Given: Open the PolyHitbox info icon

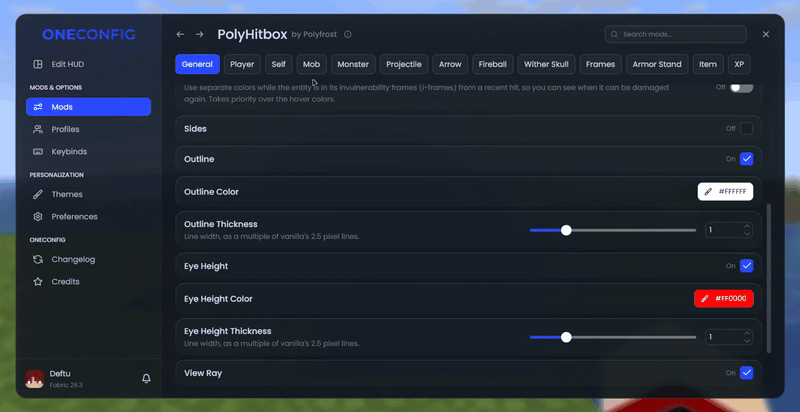Looking at the screenshot, I should click(347, 35).
